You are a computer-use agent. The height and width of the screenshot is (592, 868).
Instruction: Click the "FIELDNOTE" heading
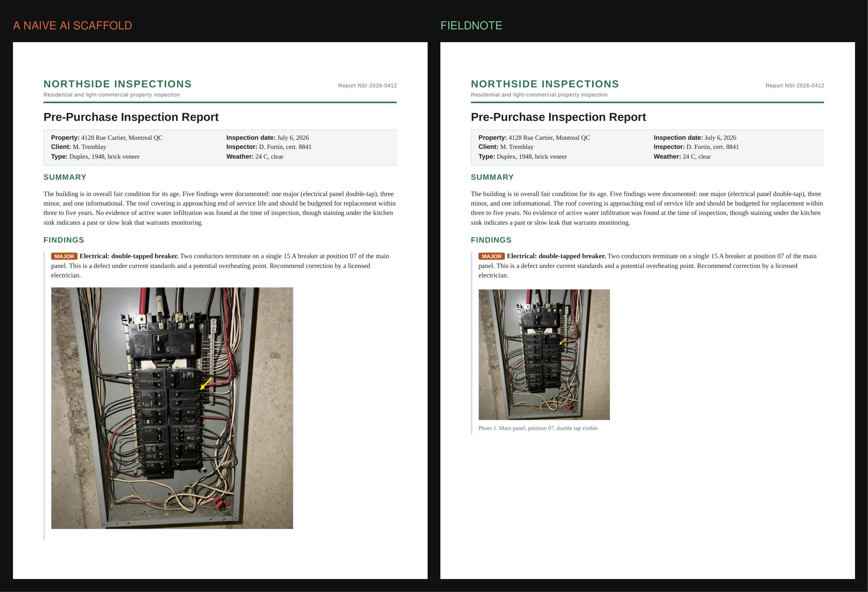point(471,25)
